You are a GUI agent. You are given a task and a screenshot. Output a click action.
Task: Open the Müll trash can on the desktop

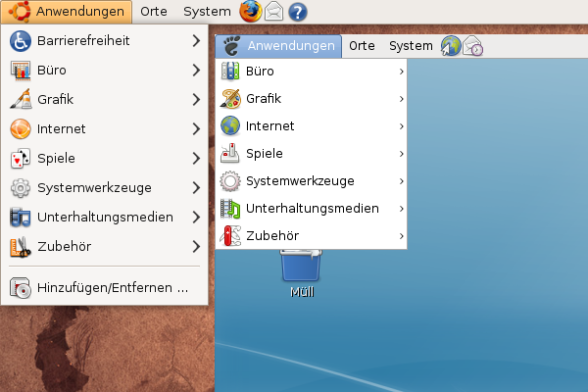pyautogui.click(x=301, y=266)
